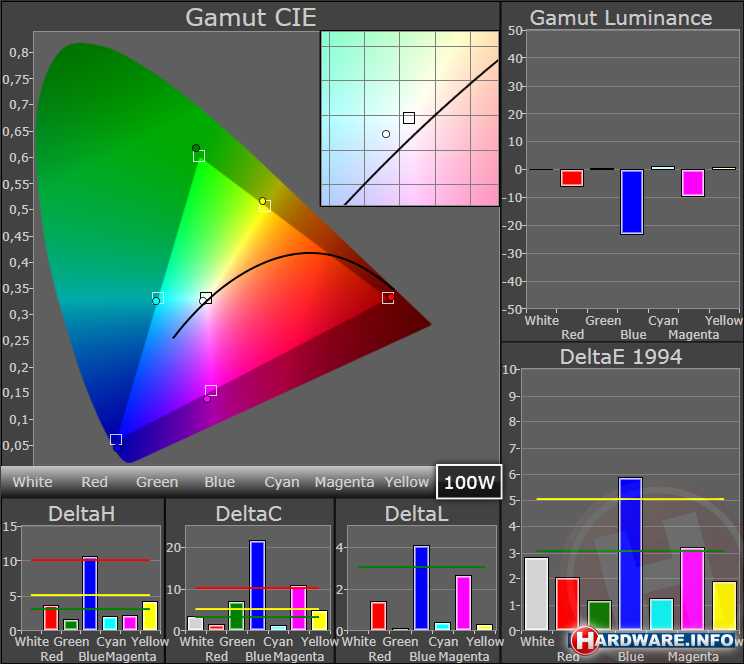The width and height of the screenshot is (744, 664).
Task: Click the red bar in DeltaE 1994
Action: [x=567, y=604]
